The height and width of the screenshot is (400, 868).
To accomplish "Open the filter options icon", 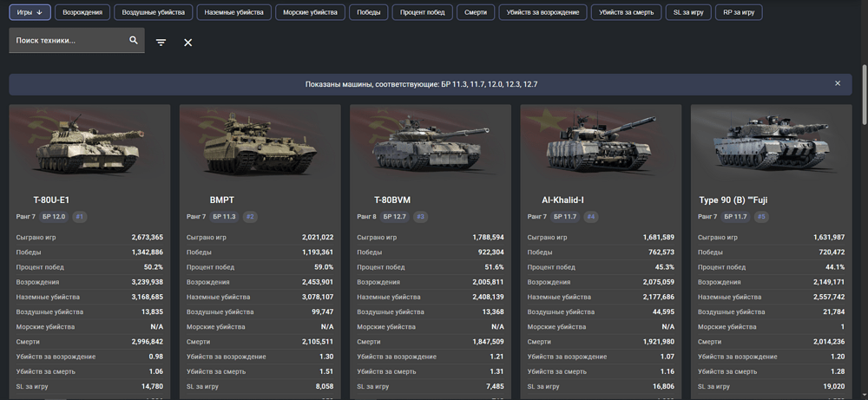I will [x=161, y=43].
